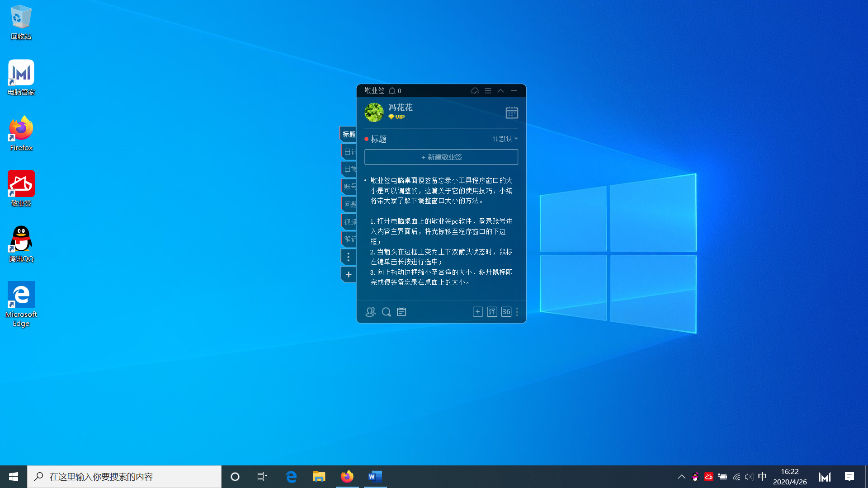Click the UIP VIP badge
The width and height of the screenshot is (868, 488).
pyautogui.click(x=396, y=117)
